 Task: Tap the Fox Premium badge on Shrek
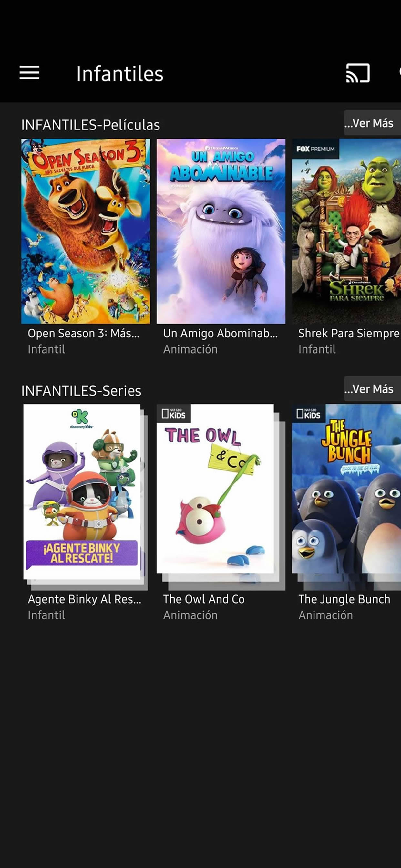tap(315, 149)
